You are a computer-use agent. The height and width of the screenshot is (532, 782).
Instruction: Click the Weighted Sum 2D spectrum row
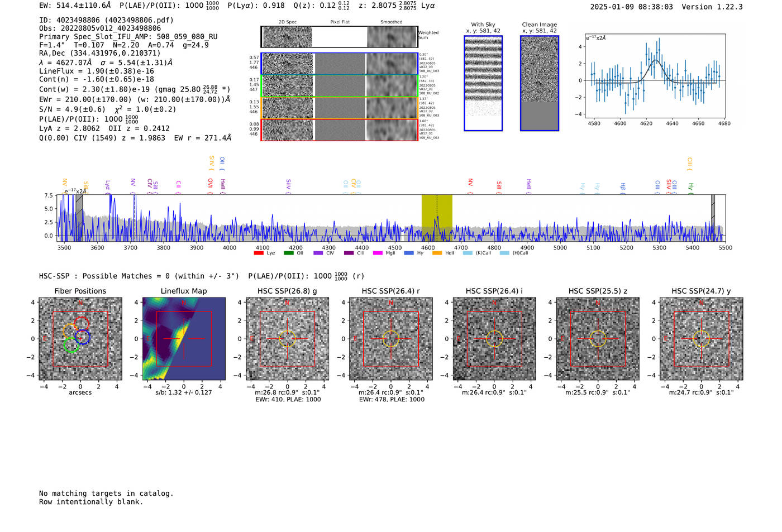(x=340, y=37)
